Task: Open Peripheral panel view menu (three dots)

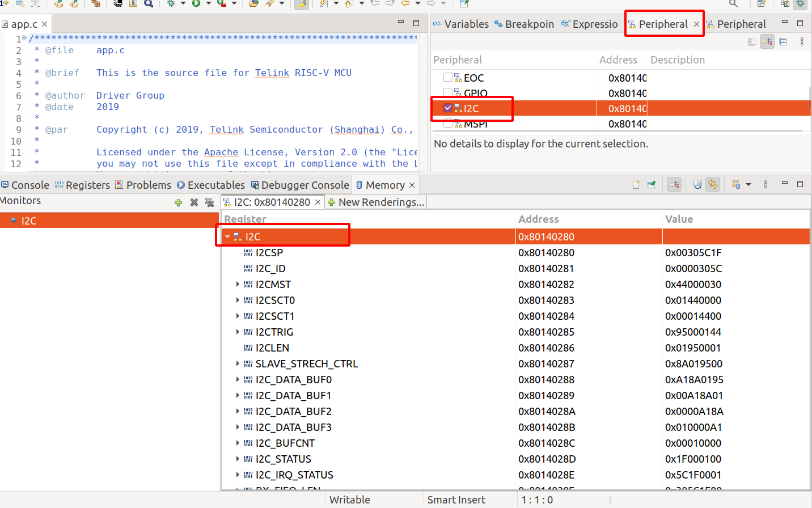Action: click(802, 42)
